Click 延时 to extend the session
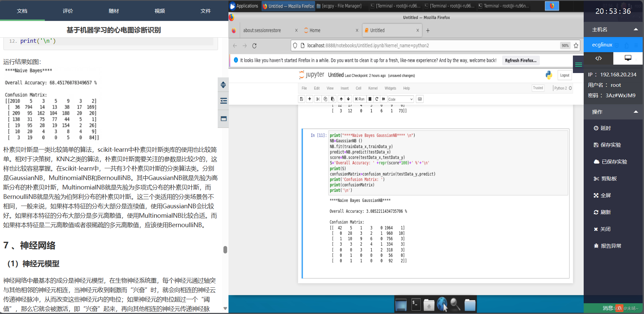 click(x=602, y=128)
